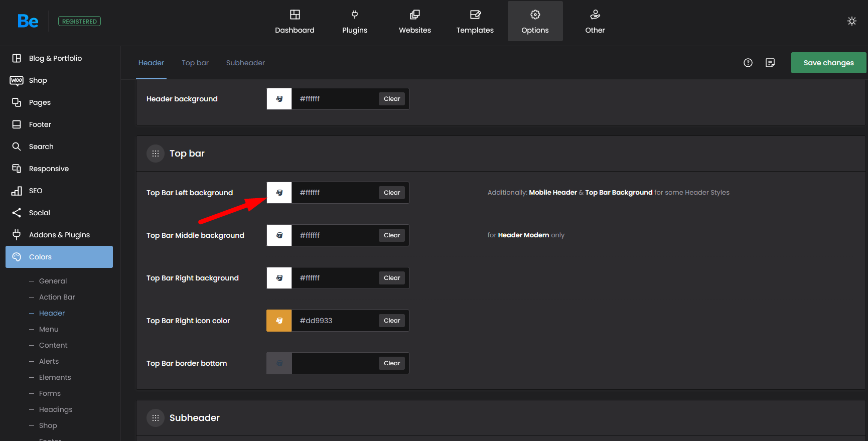The width and height of the screenshot is (868, 441).
Task: Edit Header background hex value field
Action: point(335,99)
